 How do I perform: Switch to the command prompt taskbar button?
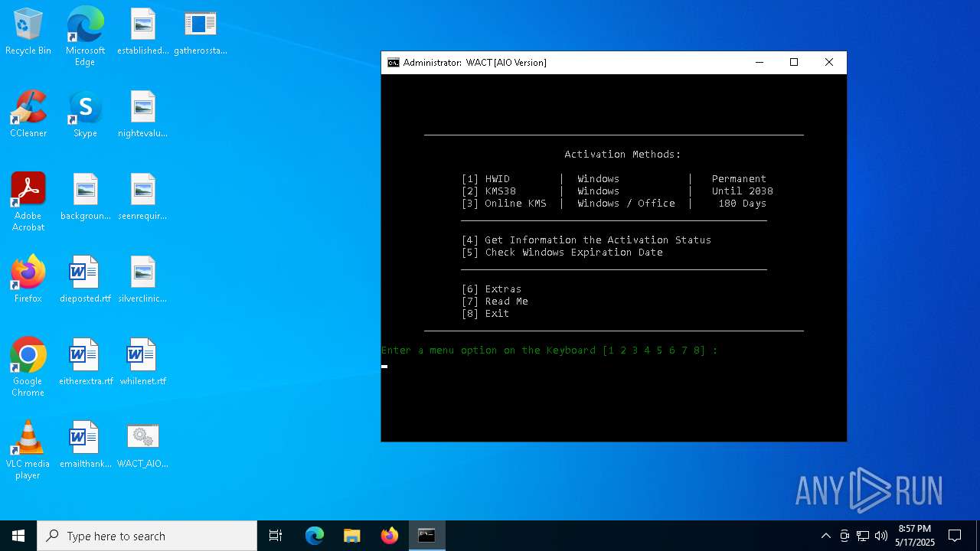pos(426,536)
